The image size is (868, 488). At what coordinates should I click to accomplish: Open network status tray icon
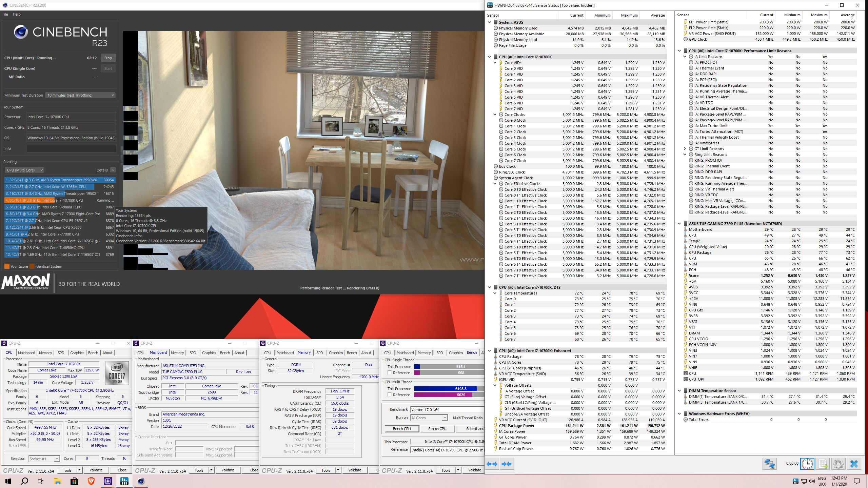point(804,481)
